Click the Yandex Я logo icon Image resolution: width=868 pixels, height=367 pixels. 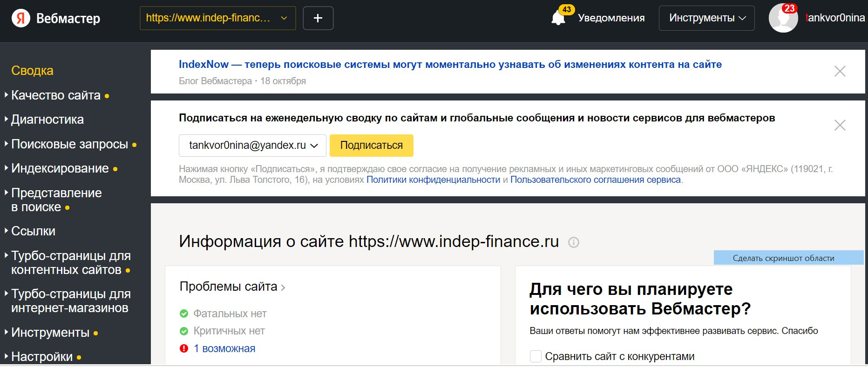pyautogui.click(x=20, y=18)
